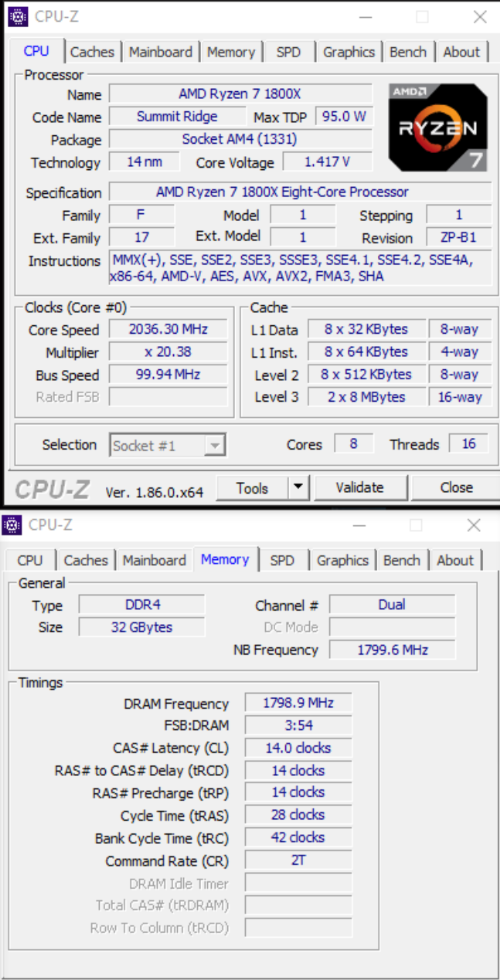Click the Core Voltage value 1.417 V

(327, 161)
